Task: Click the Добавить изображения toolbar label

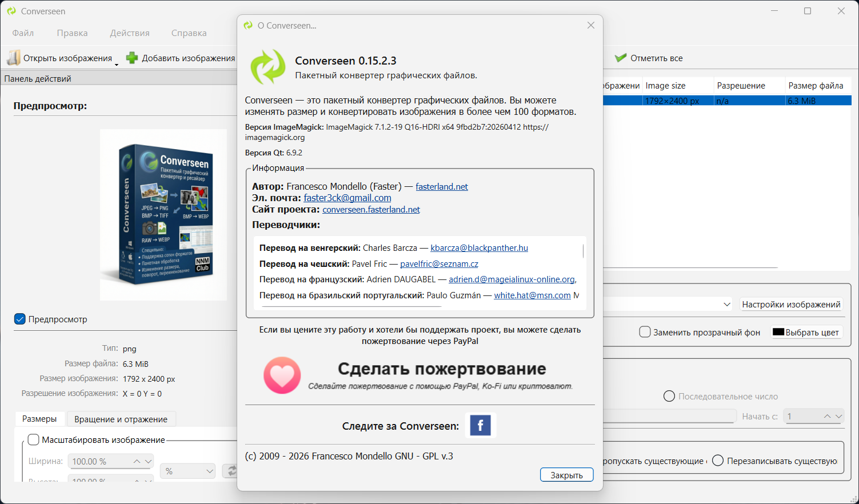Action: pos(189,58)
